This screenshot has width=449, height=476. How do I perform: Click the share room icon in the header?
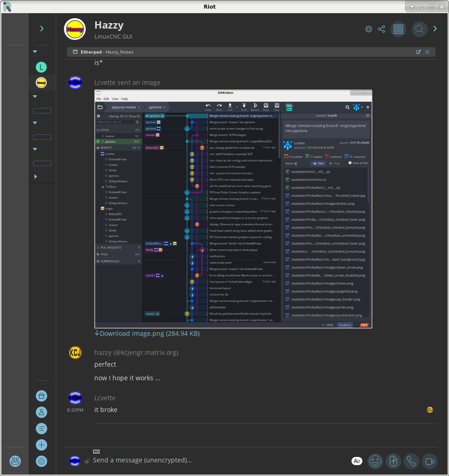pyautogui.click(x=381, y=29)
